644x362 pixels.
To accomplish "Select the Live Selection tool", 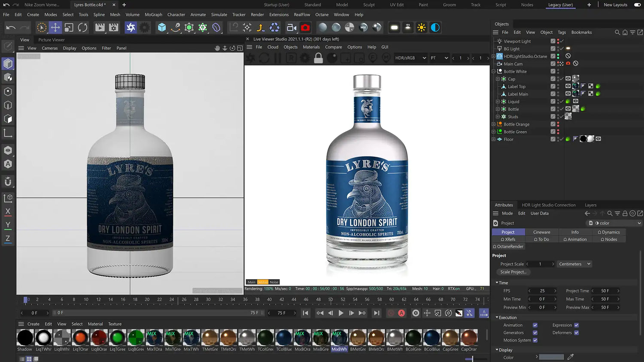I will click(x=42, y=27).
